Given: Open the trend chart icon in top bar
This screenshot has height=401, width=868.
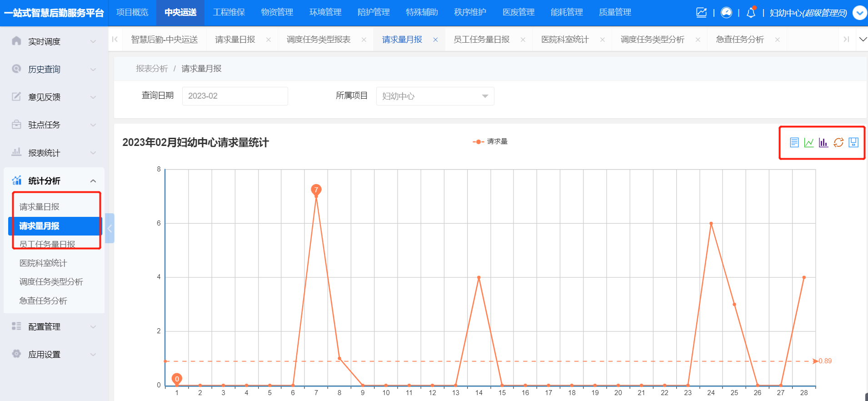Looking at the screenshot, I should point(702,13).
